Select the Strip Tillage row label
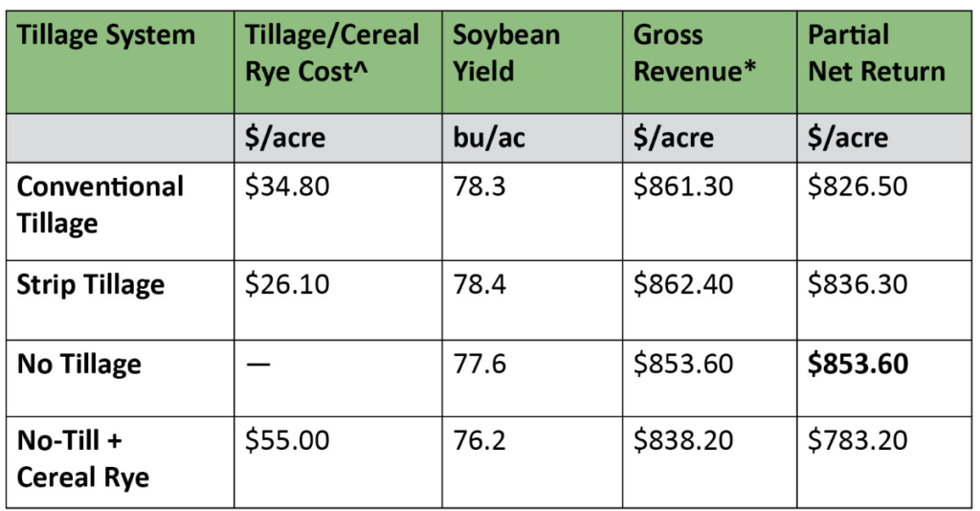This screenshot has height=511, width=980. pyautogui.click(x=91, y=285)
